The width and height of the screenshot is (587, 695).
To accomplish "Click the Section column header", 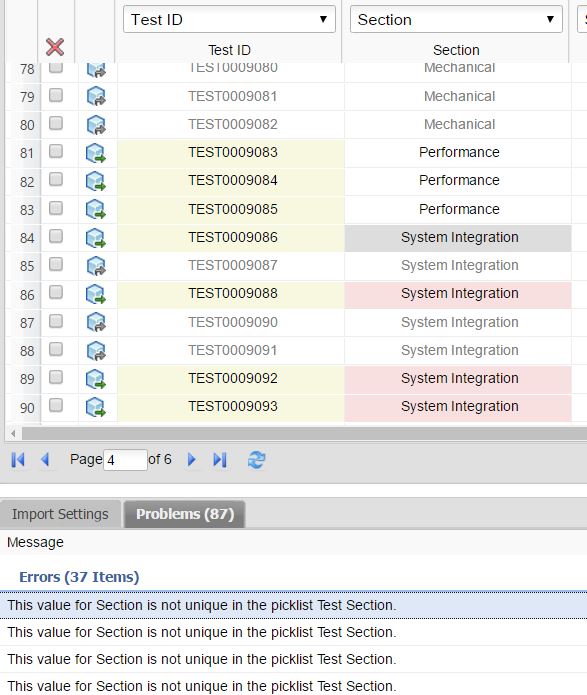I will 456,50.
